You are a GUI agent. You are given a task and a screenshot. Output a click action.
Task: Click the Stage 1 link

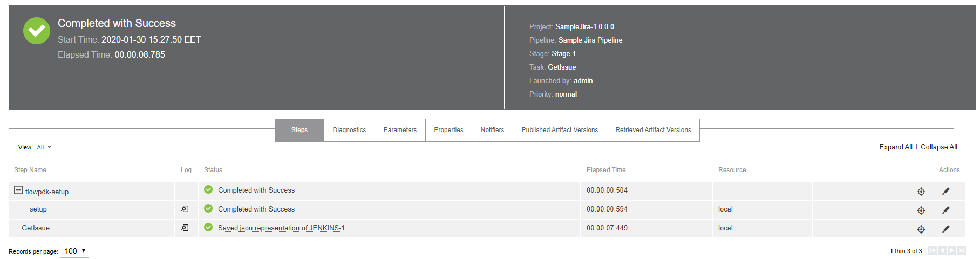pyautogui.click(x=563, y=53)
